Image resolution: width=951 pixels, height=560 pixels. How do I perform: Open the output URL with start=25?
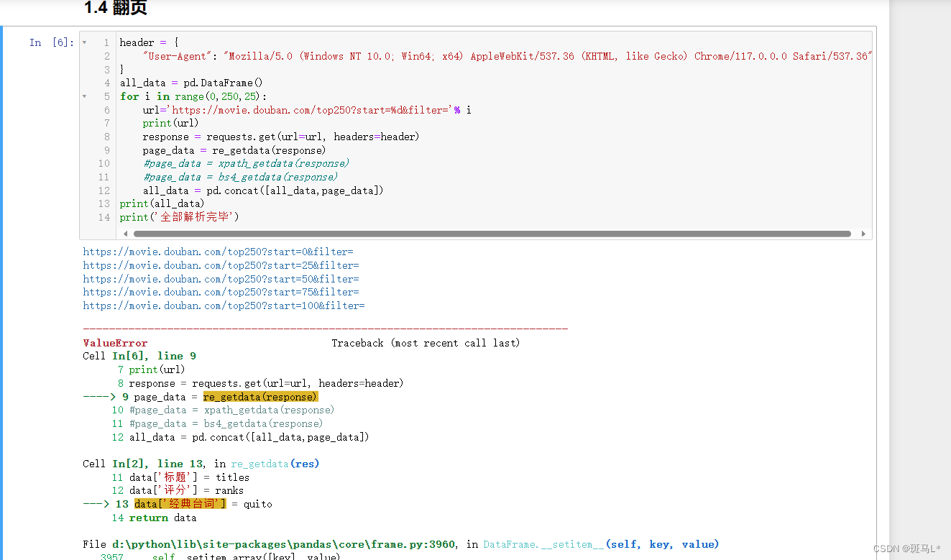(x=221, y=265)
